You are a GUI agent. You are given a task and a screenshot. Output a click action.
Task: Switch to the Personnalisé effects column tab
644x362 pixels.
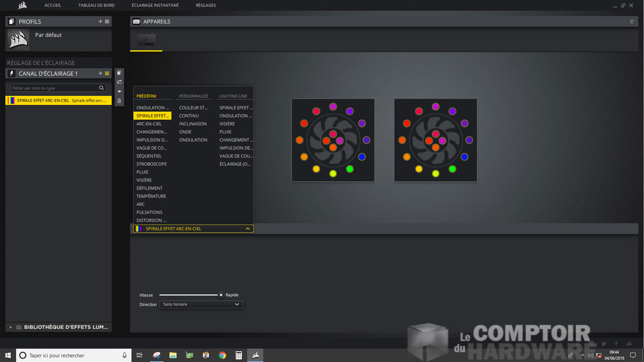pos(193,96)
